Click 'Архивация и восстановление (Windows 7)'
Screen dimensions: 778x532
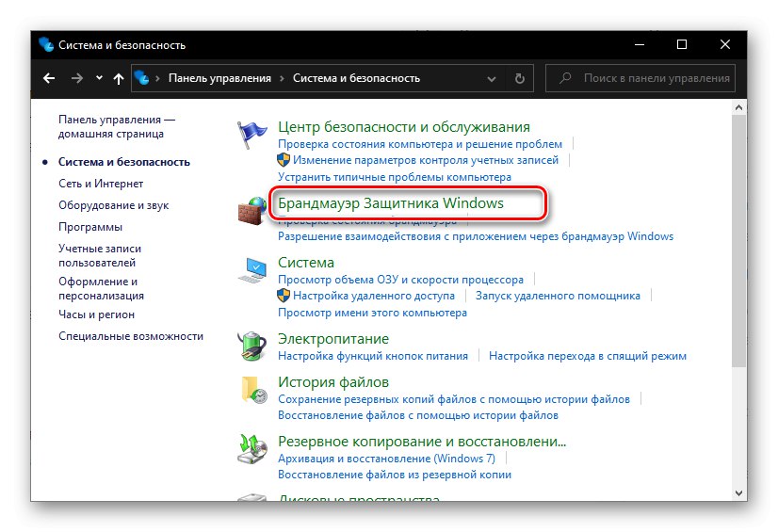(386, 459)
